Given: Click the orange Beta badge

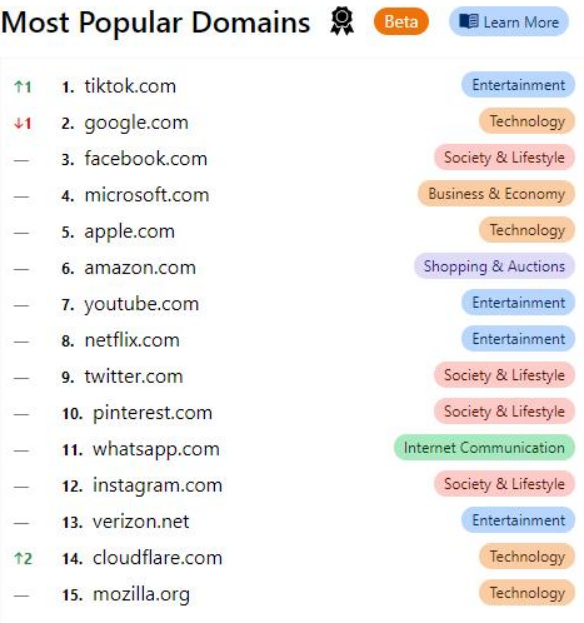Looking at the screenshot, I should click(x=401, y=21).
